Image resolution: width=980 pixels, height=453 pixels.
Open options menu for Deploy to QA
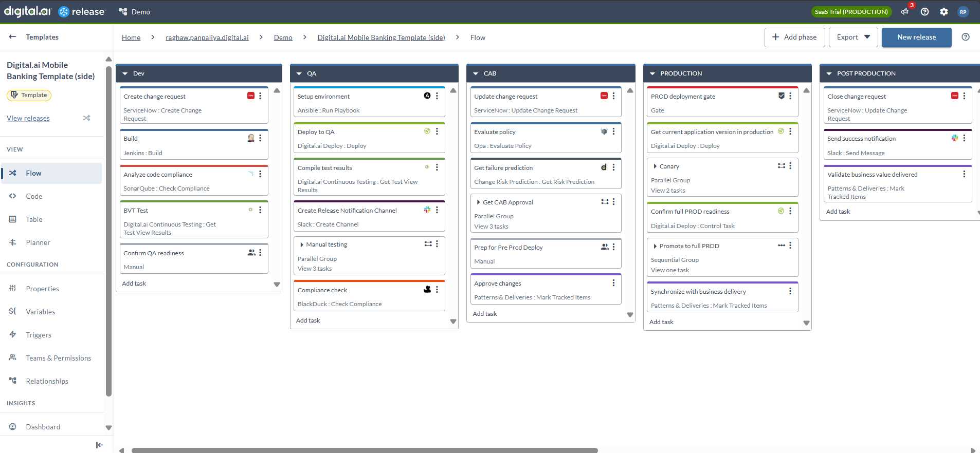437,131
